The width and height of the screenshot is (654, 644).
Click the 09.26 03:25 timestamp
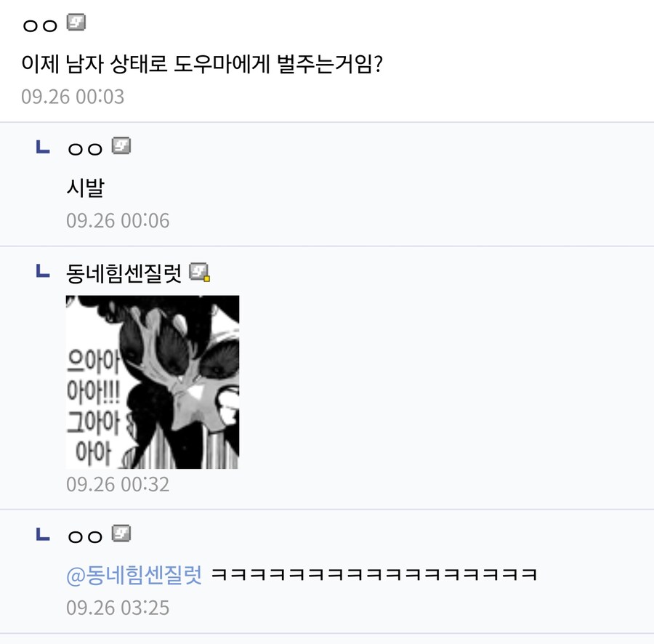click(x=118, y=607)
